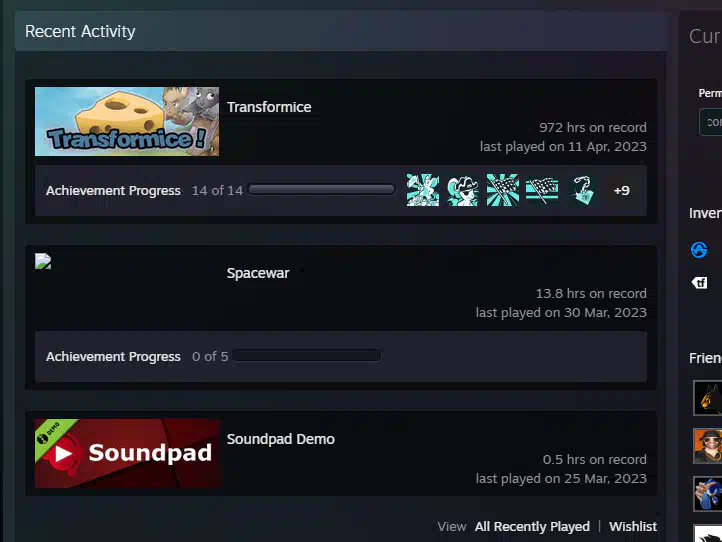This screenshot has height=542, width=722.
Task: Open the Spacewar title link
Action: coord(258,273)
